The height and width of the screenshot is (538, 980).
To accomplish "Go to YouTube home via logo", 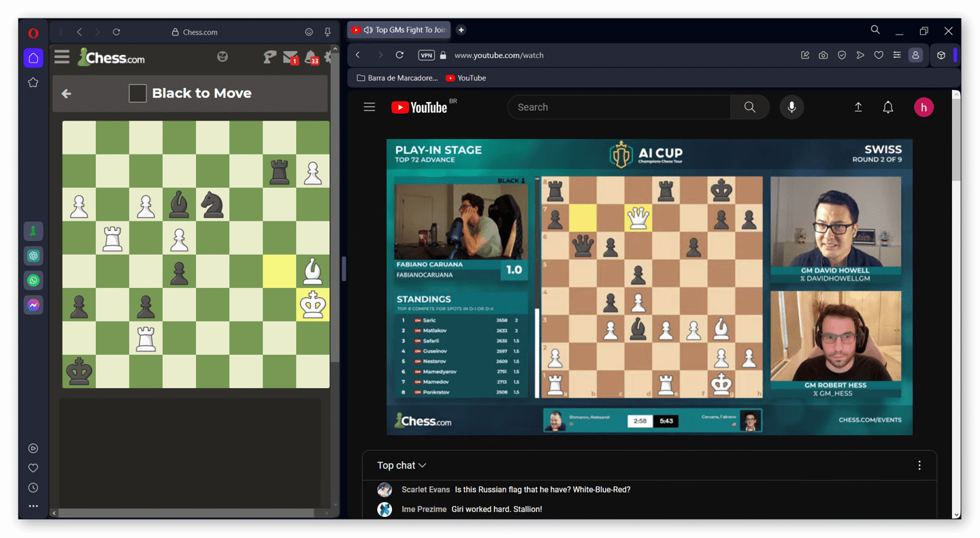I will click(x=419, y=107).
